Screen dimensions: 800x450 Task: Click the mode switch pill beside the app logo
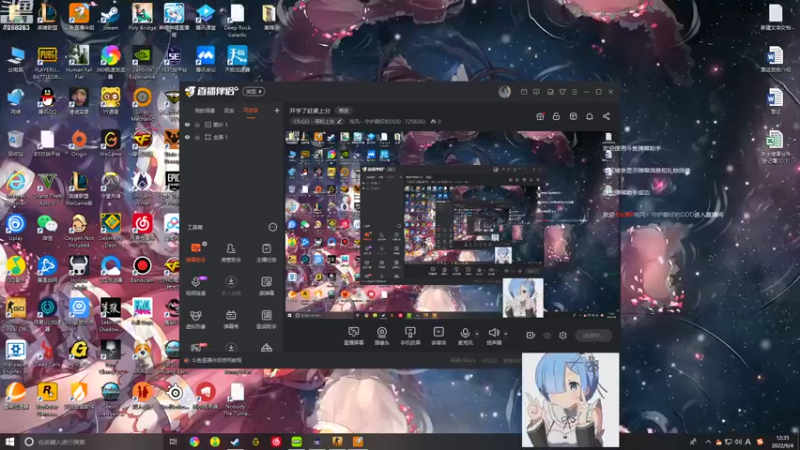coord(254,91)
